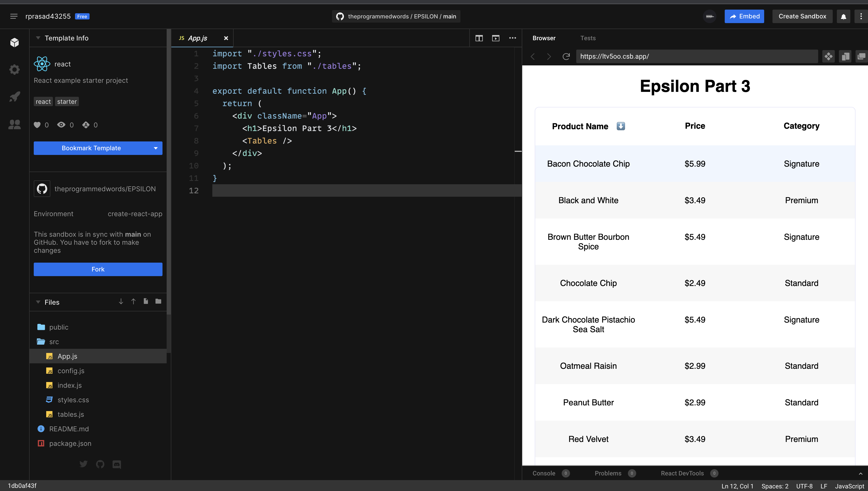Click the browser address bar showing ltv5oo.csb.app
Viewport: 868px width, 491px height.
[697, 56]
